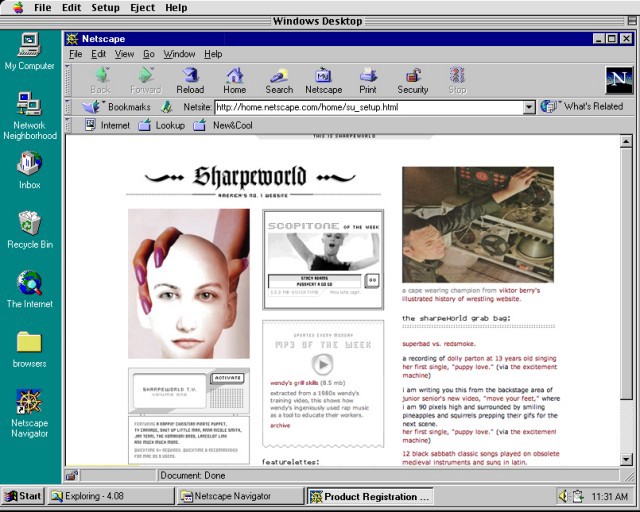This screenshot has width=640, height=512.
Task: Click the security lock icon in status bar
Action: 72,475
